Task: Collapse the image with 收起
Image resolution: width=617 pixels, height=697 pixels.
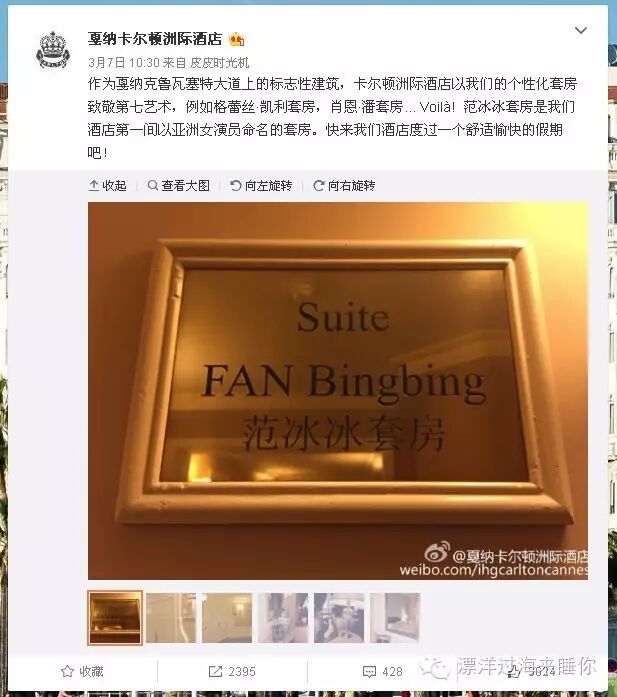Action: (108, 185)
